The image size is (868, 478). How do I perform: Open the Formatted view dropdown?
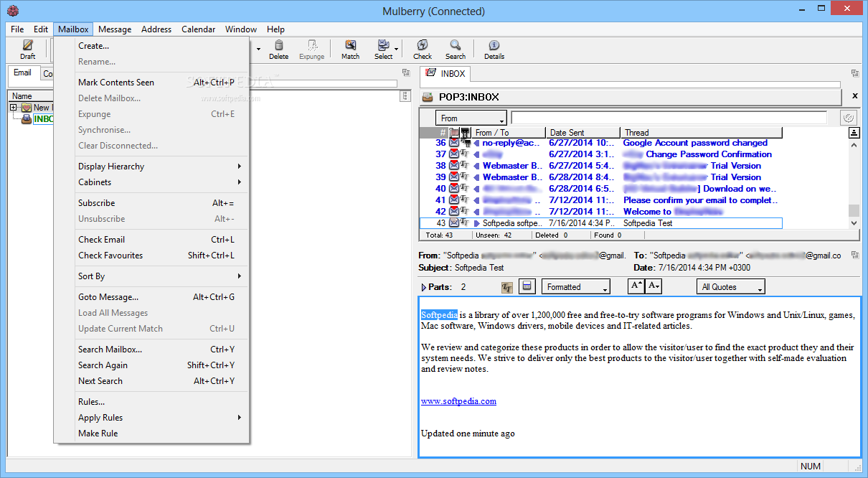tap(576, 287)
